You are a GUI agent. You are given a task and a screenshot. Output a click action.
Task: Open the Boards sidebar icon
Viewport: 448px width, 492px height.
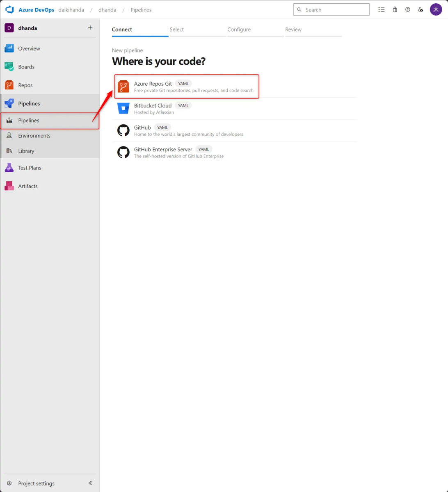click(x=9, y=67)
